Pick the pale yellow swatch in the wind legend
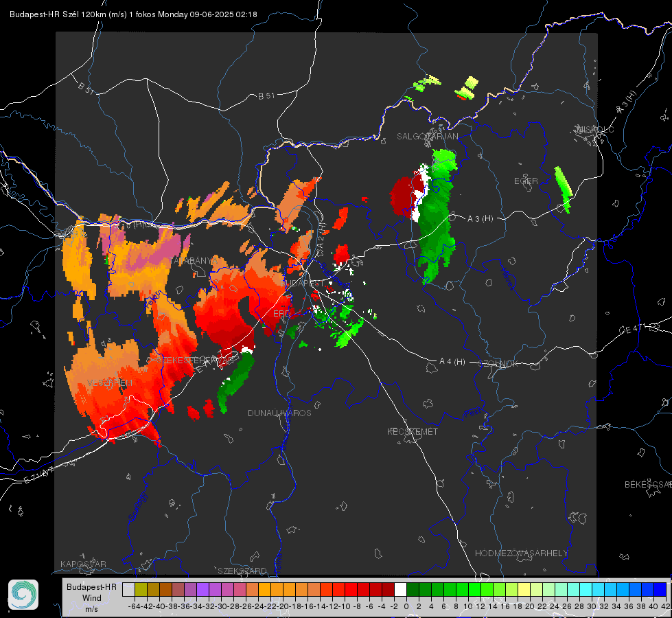Screen dimensions: 672x618 click(524, 589)
